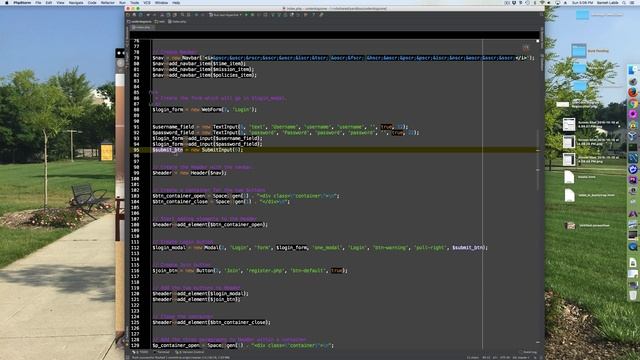This screenshot has width=640, height=360.
Task: Open the Apple menu
Action: 7,2
